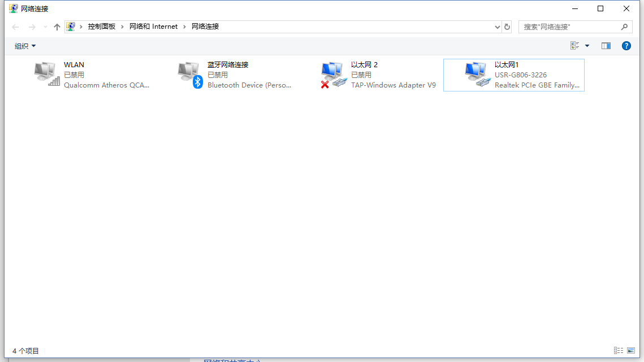Expand the recent locations arrow

pos(45,27)
